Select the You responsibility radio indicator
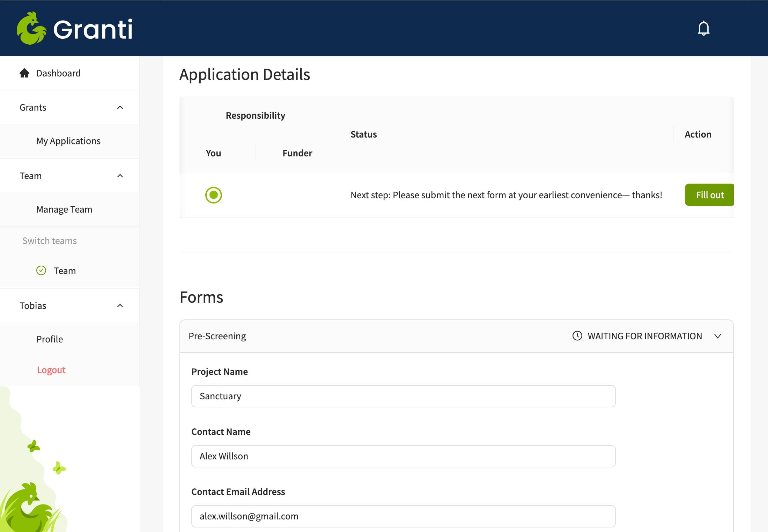 coord(214,195)
